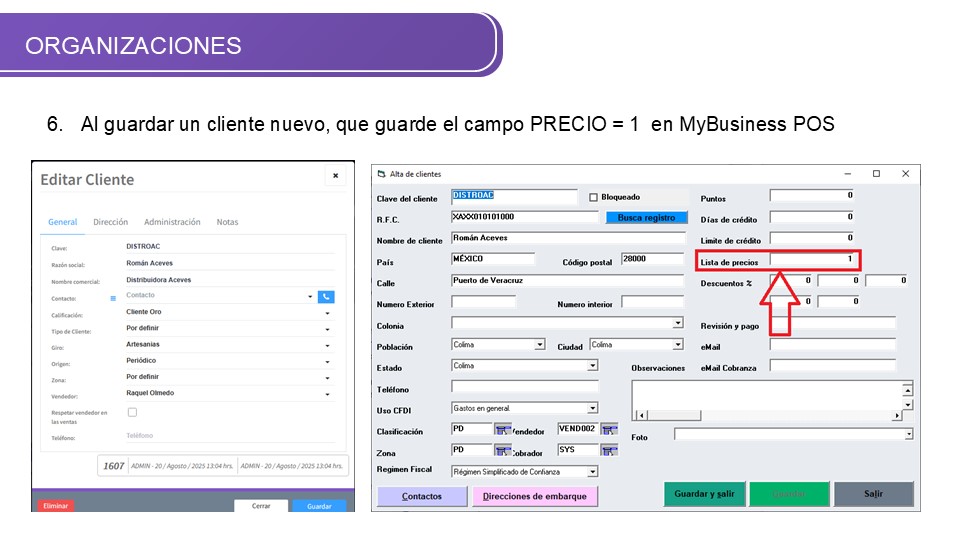This screenshot has width=960, height=540.
Task: Click the blue phone icon beside Contacto
Action: pos(326,297)
